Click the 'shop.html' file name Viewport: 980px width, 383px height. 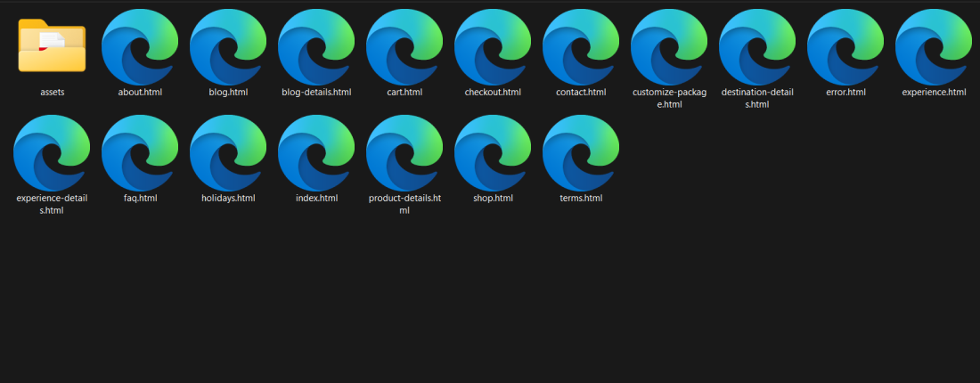click(x=493, y=199)
